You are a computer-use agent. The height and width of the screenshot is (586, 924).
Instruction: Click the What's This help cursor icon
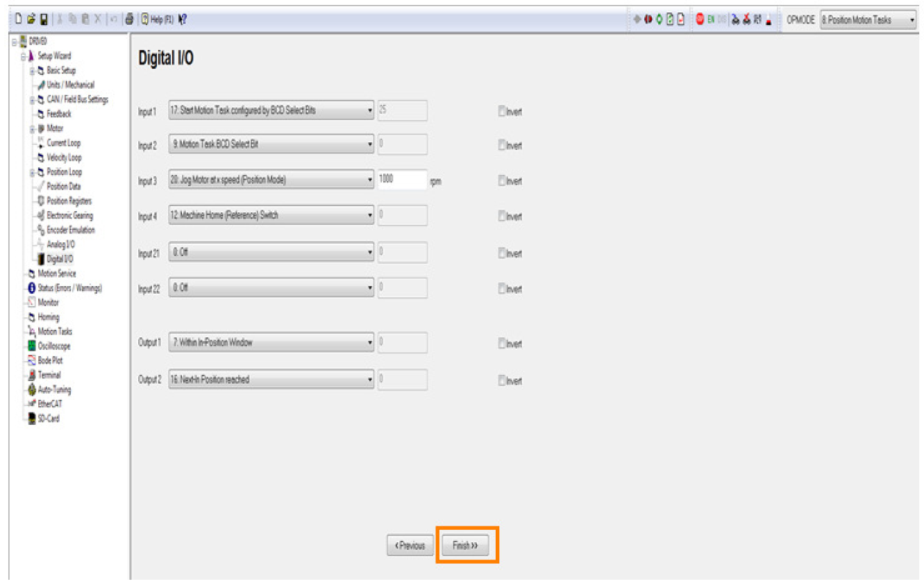tap(182, 20)
